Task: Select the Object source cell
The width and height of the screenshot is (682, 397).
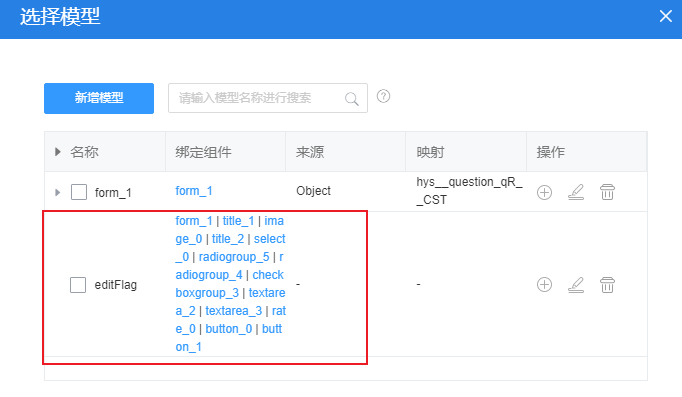Action: (x=313, y=190)
